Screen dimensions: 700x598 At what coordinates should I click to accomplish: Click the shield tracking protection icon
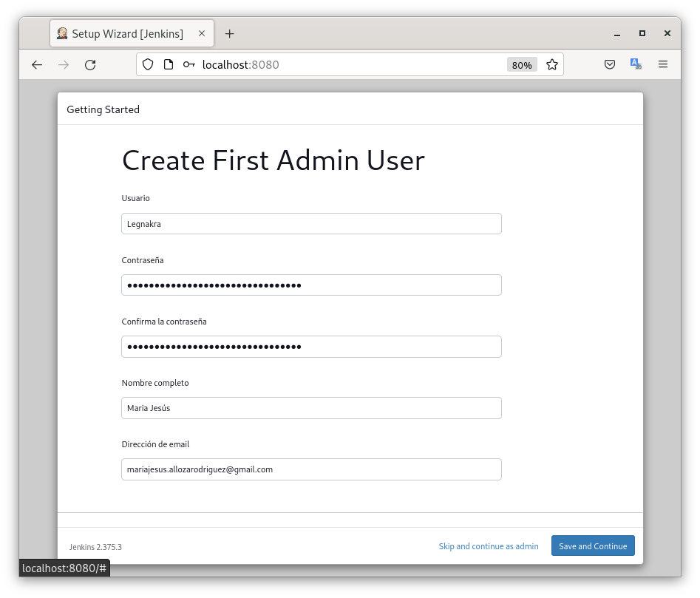(x=148, y=65)
